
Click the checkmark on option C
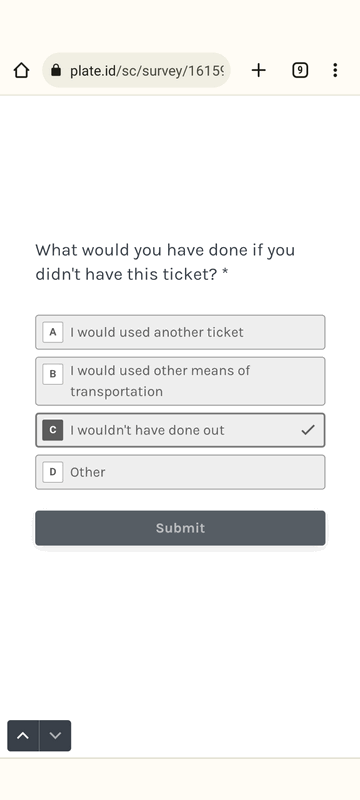tap(308, 430)
